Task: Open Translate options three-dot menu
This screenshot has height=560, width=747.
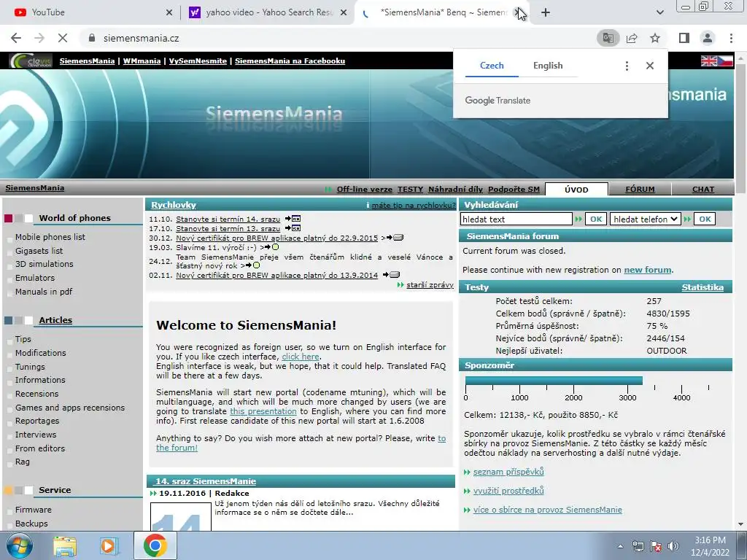Action: pyautogui.click(x=627, y=66)
